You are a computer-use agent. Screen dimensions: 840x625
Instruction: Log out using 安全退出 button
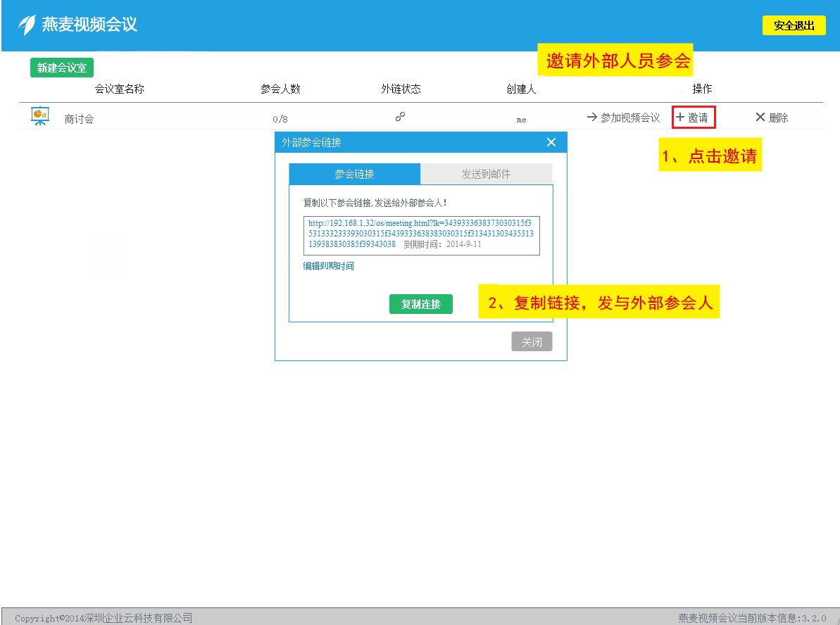click(794, 25)
